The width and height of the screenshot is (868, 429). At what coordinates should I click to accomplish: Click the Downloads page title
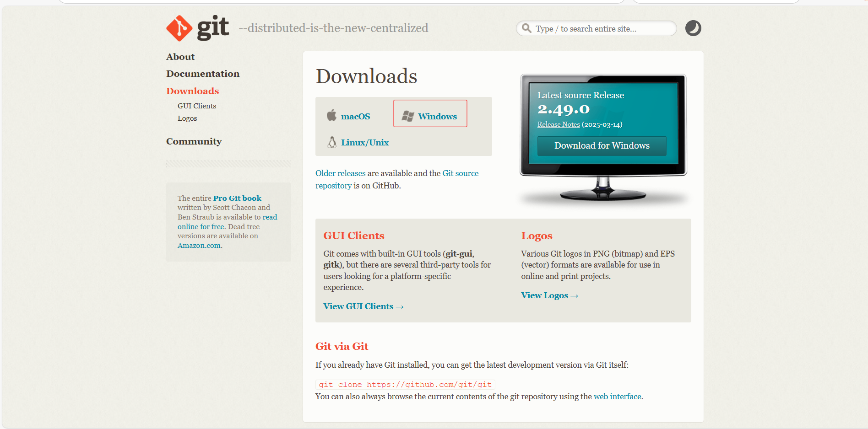[366, 76]
